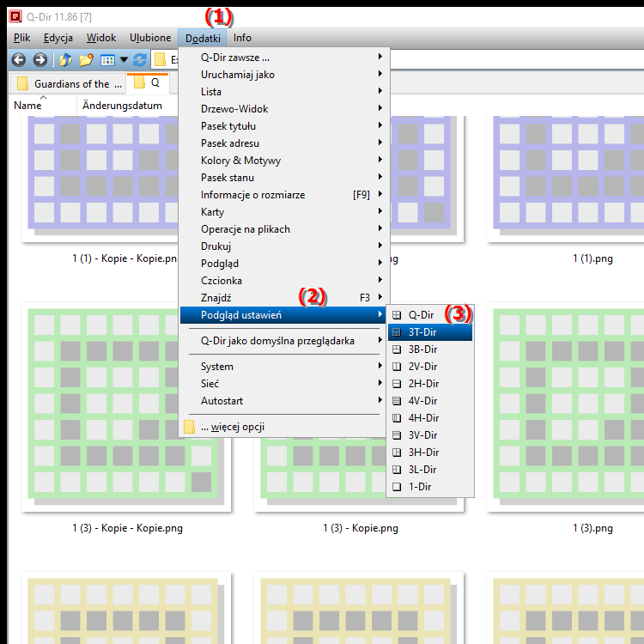Click the address bar folder icon
This screenshot has height=644, width=644.
(160, 60)
